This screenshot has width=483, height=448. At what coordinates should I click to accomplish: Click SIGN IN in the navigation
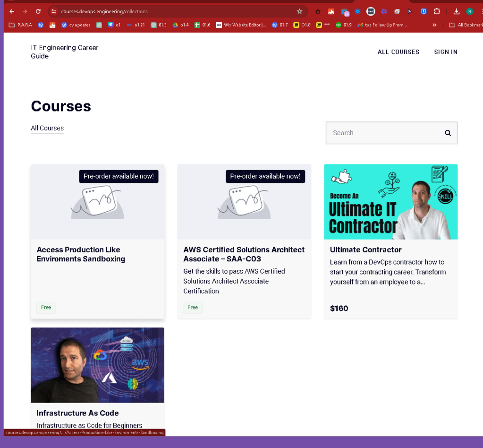[445, 52]
